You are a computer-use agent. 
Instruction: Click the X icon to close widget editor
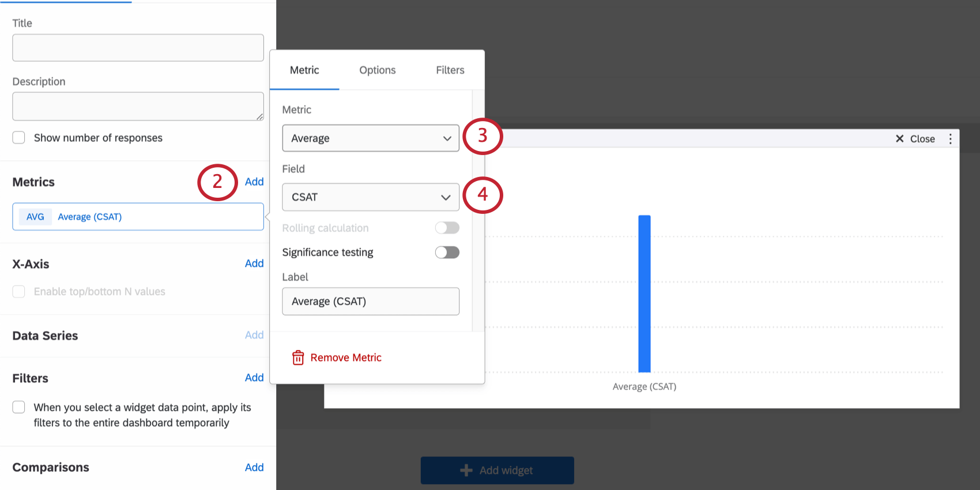pyautogui.click(x=900, y=139)
